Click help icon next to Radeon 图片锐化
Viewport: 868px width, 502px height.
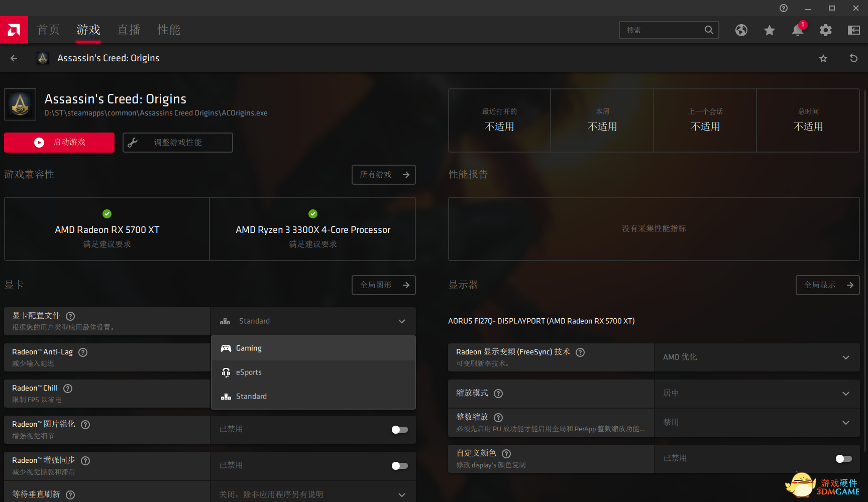point(85,425)
